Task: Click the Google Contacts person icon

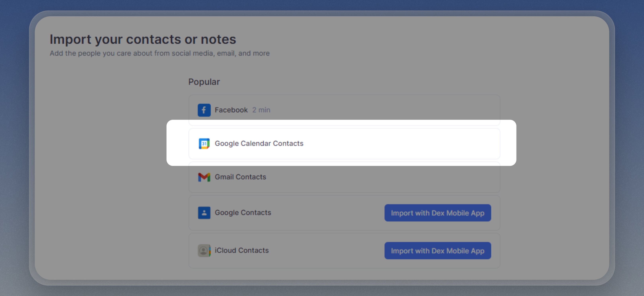Action: point(204,213)
